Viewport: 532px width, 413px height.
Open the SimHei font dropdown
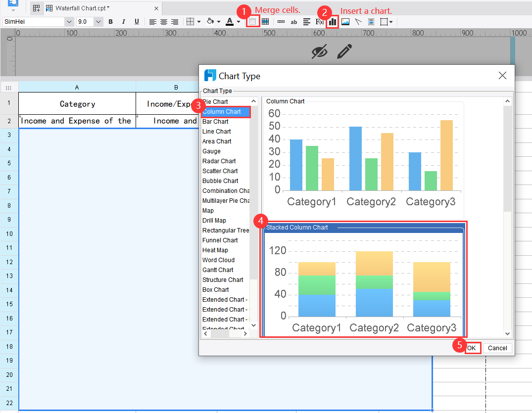click(x=69, y=21)
